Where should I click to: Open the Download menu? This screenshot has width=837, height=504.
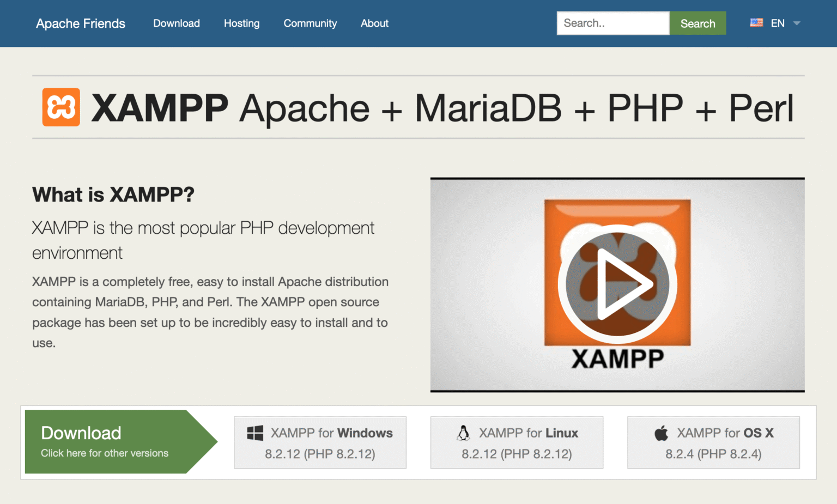pos(176,23)
